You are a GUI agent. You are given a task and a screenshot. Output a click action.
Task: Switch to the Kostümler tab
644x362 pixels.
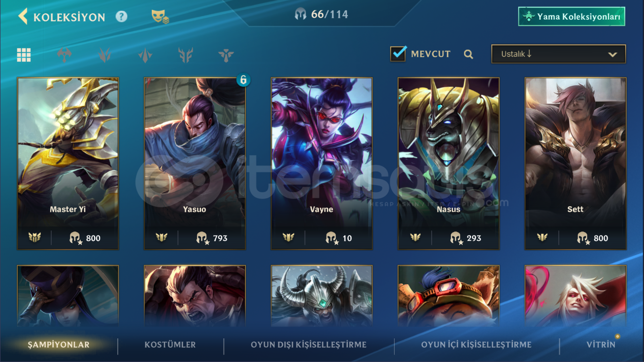(x=170, y=345)
